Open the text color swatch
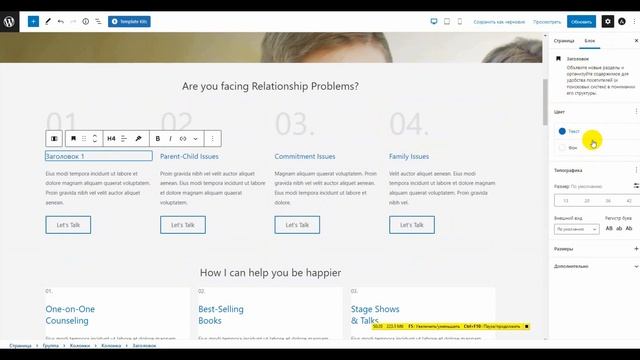 [562, 131]
